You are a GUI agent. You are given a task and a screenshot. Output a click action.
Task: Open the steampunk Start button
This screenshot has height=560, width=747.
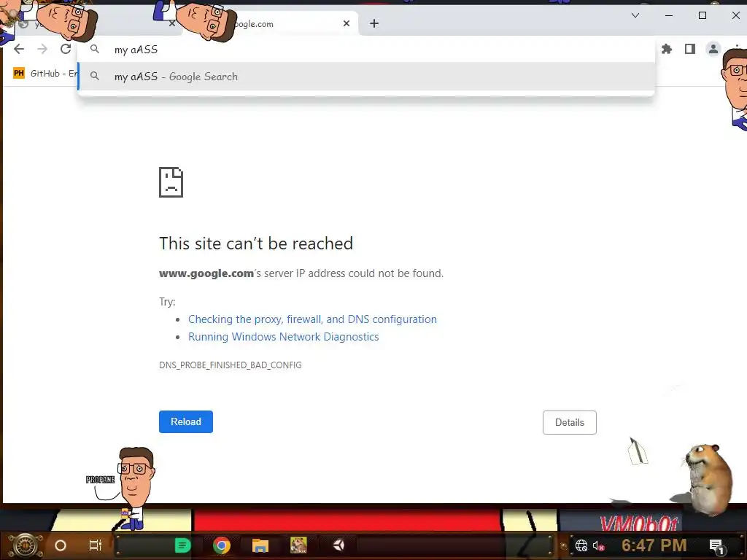coord(26,545)
